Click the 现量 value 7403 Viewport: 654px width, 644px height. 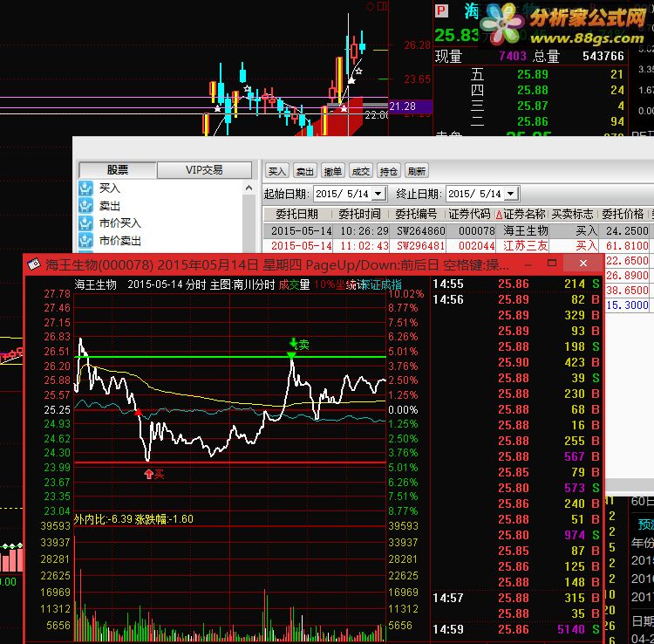513,56
